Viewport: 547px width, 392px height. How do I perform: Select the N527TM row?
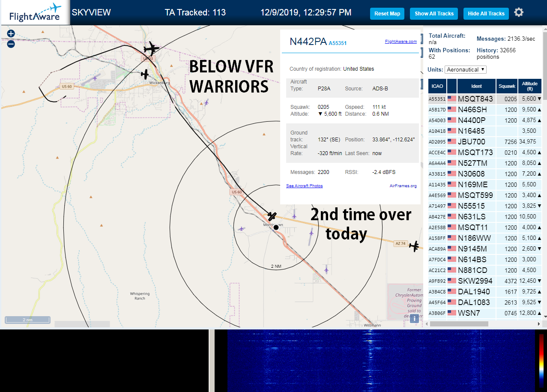point(485,163)
